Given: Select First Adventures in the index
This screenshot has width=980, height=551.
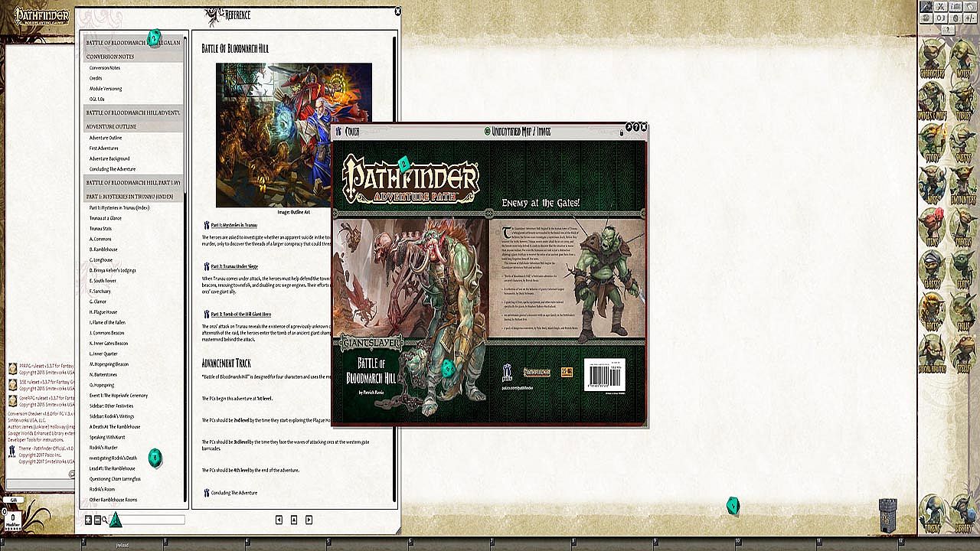Looking at the screenshot, I should click(104, 148).
